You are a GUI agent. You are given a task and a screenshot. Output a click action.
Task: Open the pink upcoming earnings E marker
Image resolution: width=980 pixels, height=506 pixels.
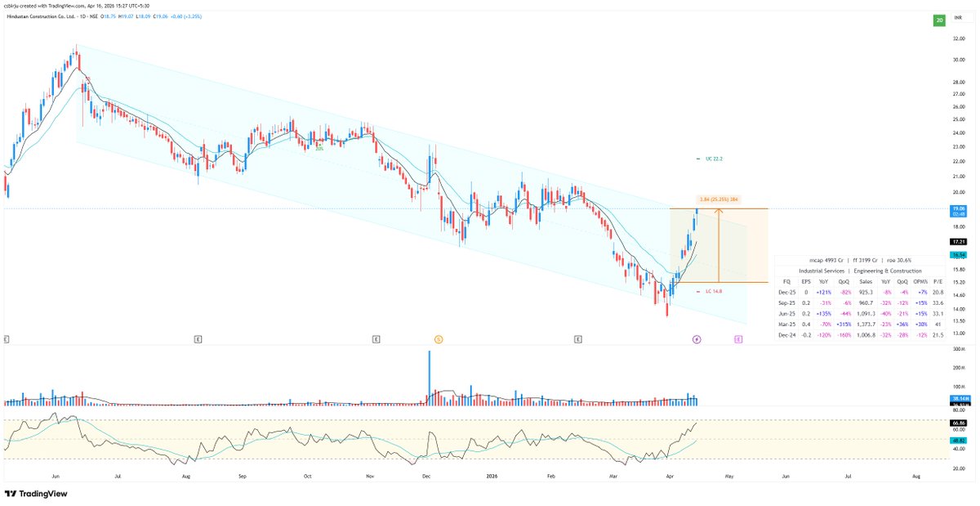(x=737, y=338)
